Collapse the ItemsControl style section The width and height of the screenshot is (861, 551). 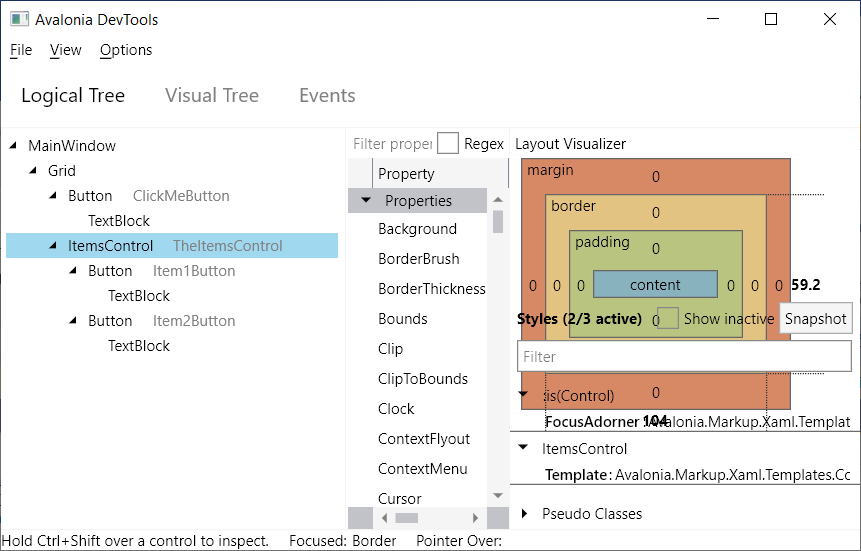(x=523, y=447)
